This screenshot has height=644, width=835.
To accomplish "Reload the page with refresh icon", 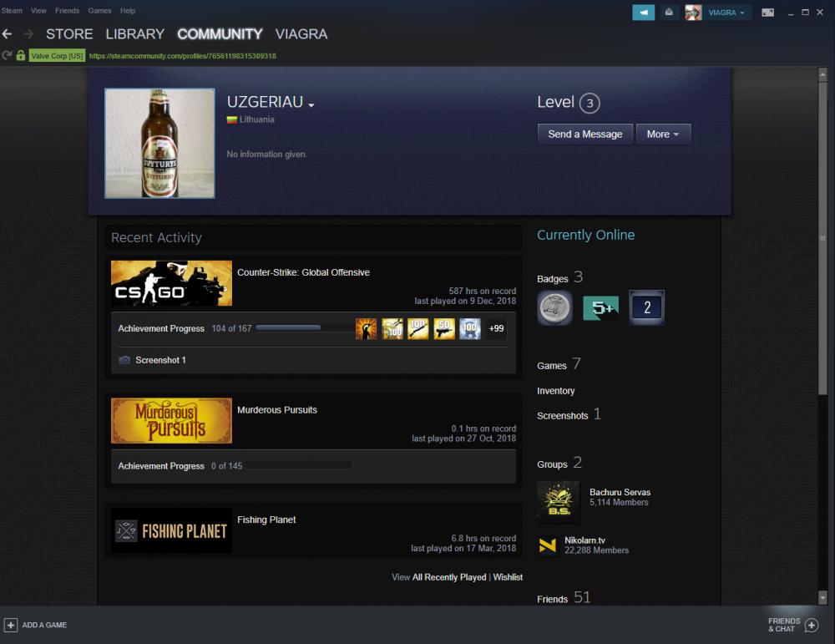I will [7, 56].
